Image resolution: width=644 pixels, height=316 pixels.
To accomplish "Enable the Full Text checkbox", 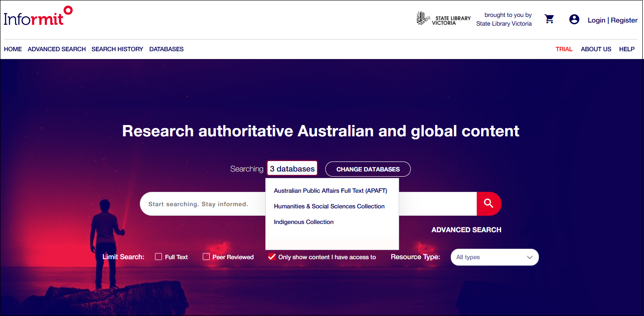I will [x=159, y=257].
